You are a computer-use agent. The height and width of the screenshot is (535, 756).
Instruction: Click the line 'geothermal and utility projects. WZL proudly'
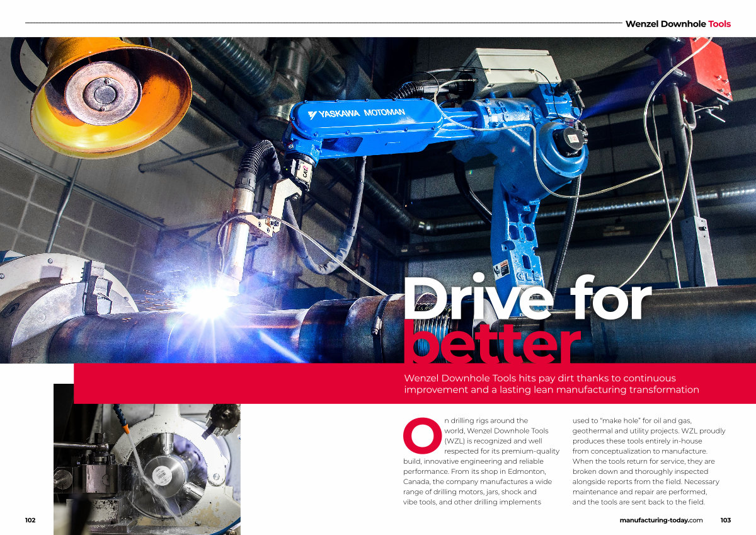pos(649,431)
